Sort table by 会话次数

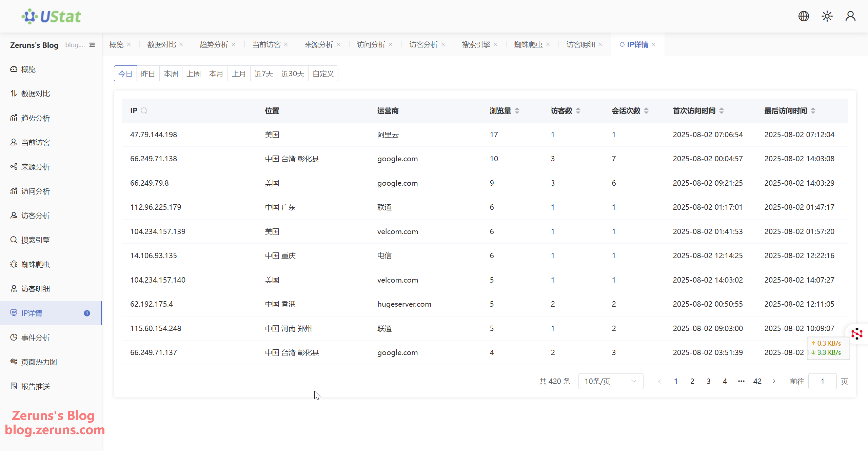coord(646,111)
